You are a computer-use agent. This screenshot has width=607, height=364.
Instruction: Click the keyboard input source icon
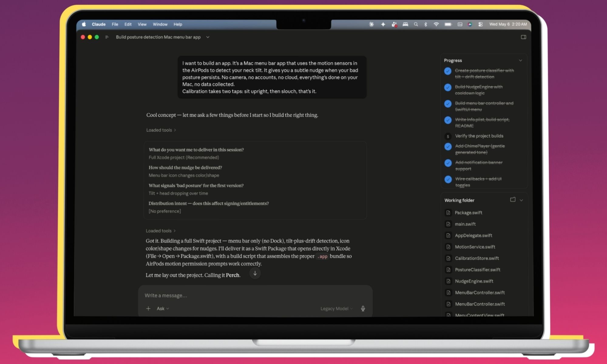coord(460,24)
